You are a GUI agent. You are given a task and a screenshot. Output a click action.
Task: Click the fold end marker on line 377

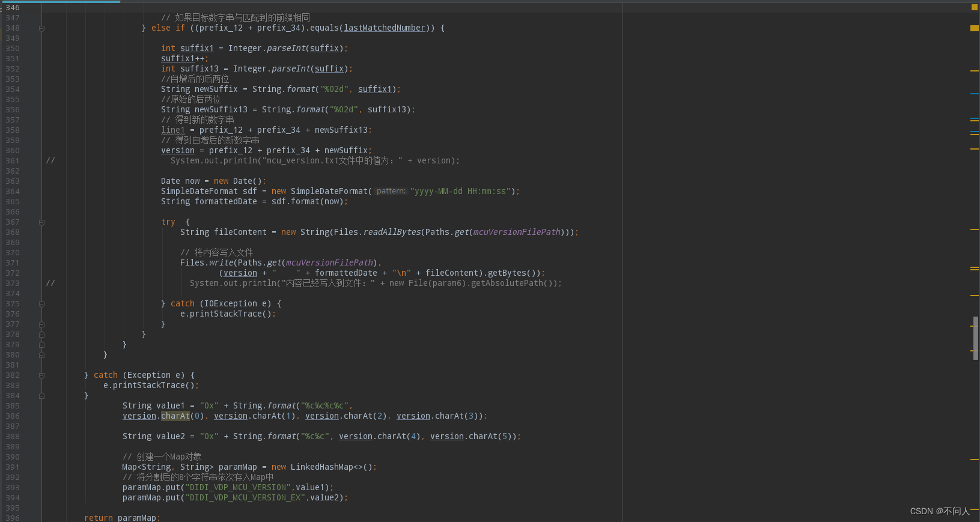point(41,324)
